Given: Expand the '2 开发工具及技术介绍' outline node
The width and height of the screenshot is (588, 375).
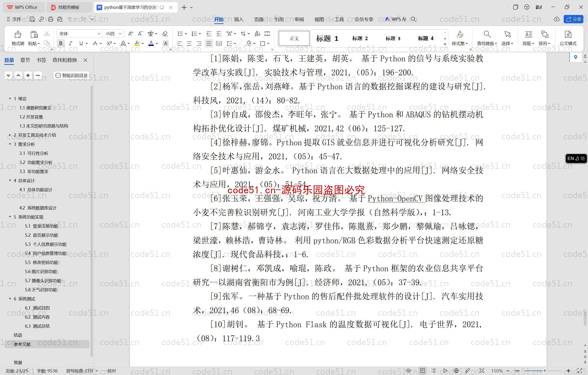Looking at the screenshot, I should (10, 135).
